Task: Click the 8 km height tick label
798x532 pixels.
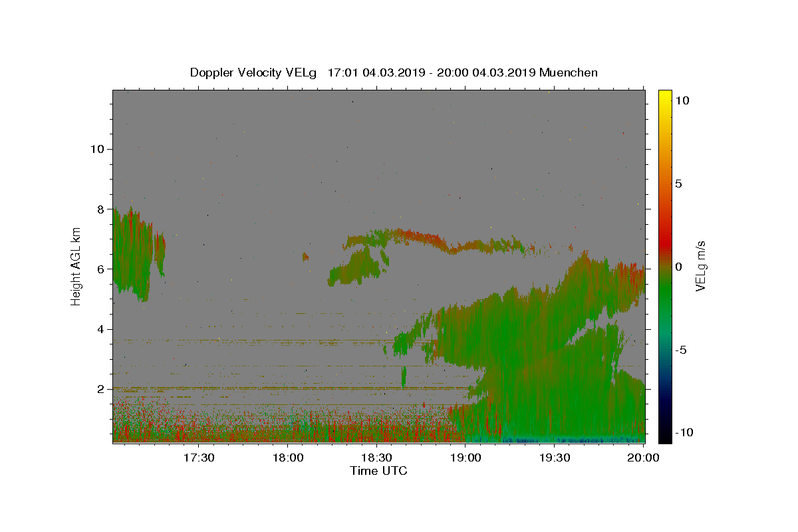Action: coord(100,209)
